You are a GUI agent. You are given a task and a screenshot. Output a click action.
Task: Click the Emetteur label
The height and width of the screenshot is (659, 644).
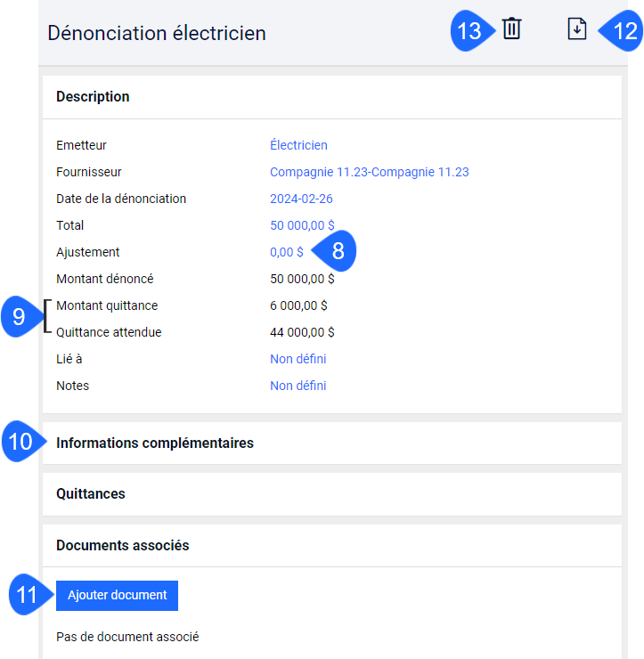click(x=81, y=145)
